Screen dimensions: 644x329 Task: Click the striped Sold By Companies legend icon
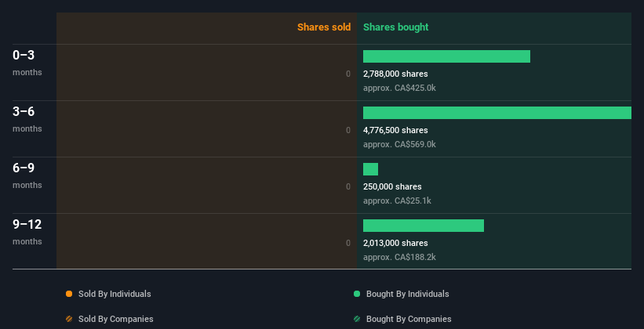pos(69,319)
